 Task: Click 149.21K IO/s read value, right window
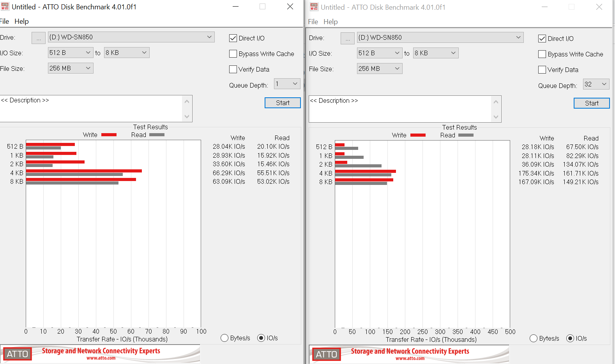pos(580,182)
